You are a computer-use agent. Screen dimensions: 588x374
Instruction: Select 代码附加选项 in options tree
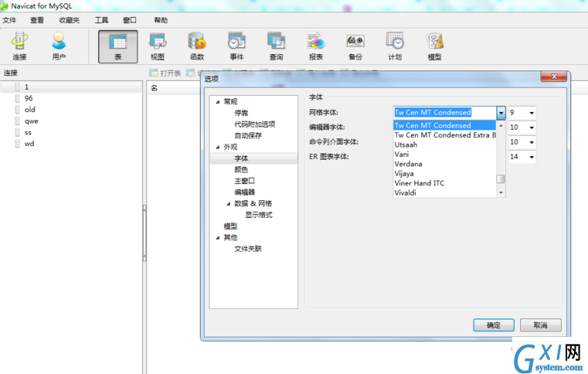coord(255,124)
